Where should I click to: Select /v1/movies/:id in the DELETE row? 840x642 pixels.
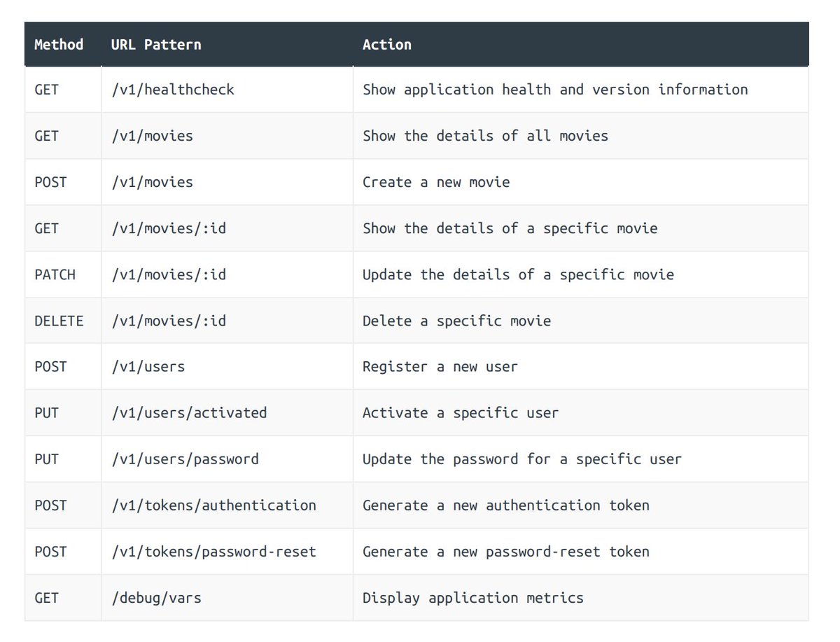click(169, 321)
